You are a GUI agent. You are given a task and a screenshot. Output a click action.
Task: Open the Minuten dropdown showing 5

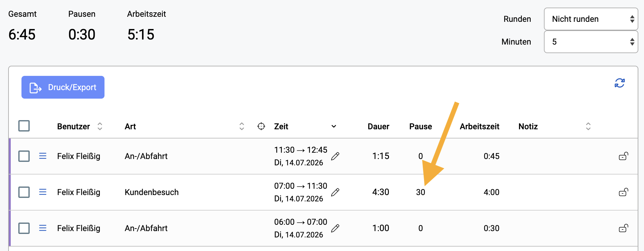591,42
